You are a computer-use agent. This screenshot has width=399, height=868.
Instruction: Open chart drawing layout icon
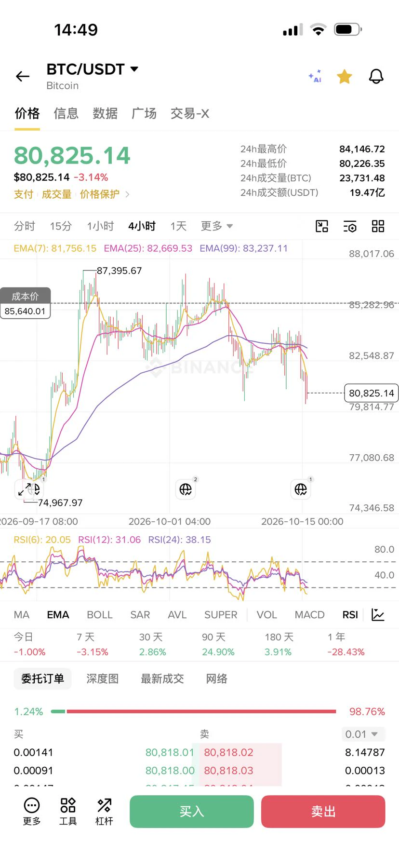(x=322, y=226)
